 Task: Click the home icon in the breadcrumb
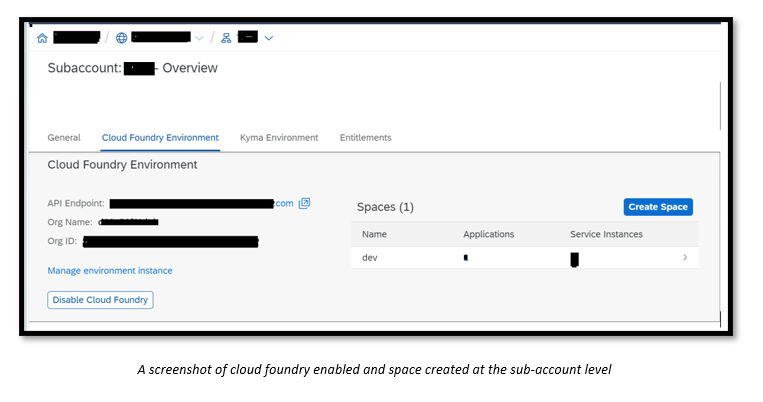click(42, 38)
